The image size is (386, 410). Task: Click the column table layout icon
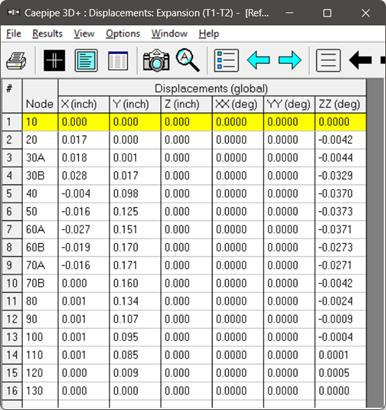coord(118,60)
